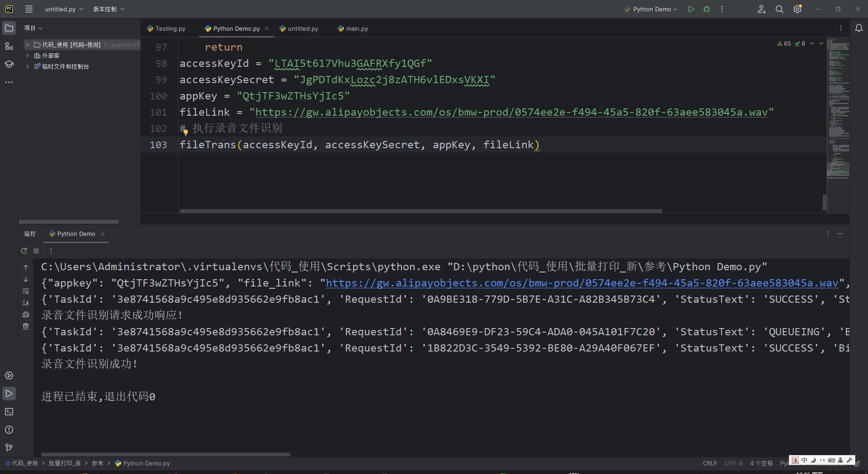Image resolution: width=868 pixels, height=474 pixels.
Task: Click the editor horizontal scrollbar
Action: 421,211
